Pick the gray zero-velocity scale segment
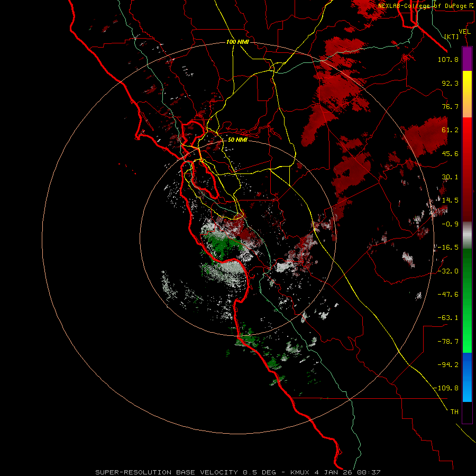This screenshot has width=476, height=476. point(467,235)
